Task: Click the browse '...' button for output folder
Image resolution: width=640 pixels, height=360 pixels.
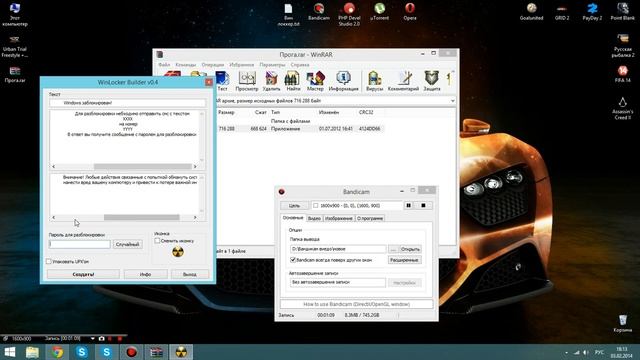Action: (x=393, y=249)
